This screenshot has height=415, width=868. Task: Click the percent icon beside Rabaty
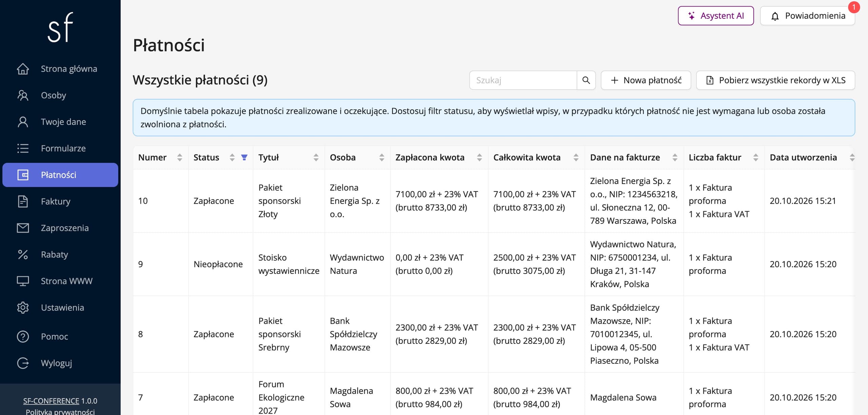23,254
